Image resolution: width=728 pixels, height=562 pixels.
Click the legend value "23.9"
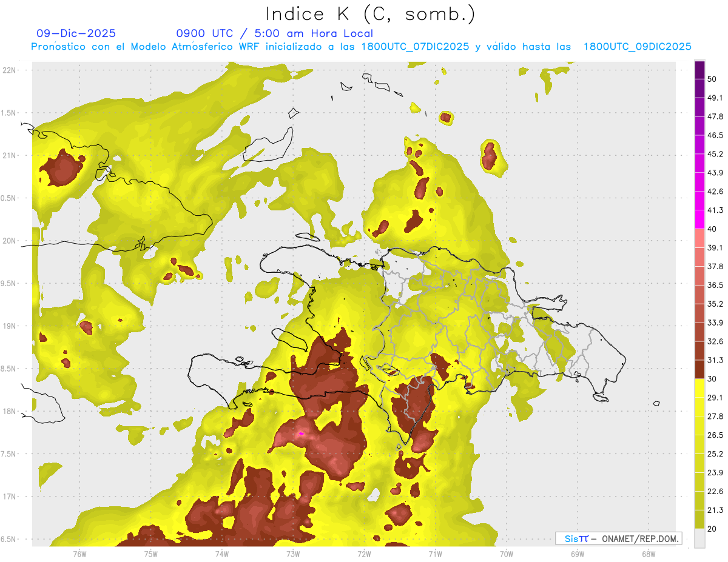pyautogui.click(x=715, y=473)
